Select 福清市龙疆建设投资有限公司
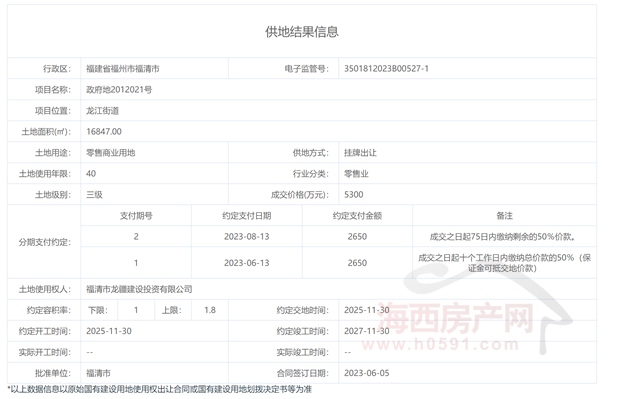The image size is (640, 399). pos(139,290)
